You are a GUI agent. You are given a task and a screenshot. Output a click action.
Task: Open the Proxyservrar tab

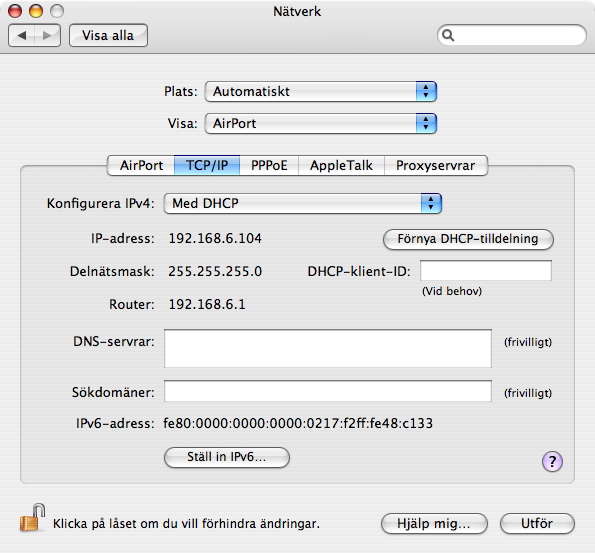(x=436, y=165)
